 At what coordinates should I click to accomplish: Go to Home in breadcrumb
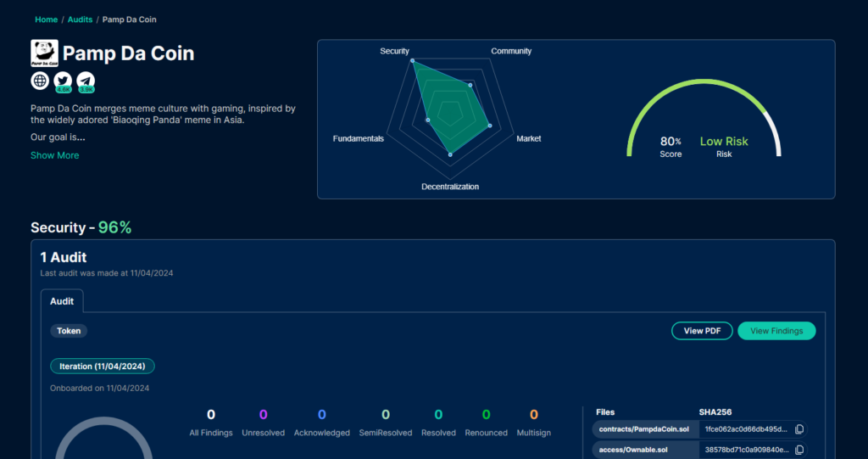(x=46, y=20)
